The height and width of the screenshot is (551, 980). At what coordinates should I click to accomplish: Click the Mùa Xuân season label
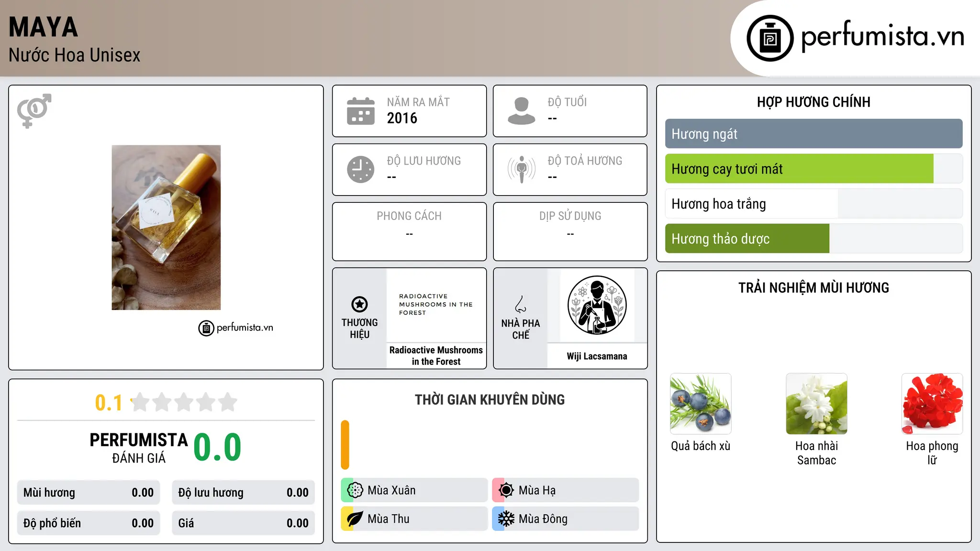coord(391,490)
